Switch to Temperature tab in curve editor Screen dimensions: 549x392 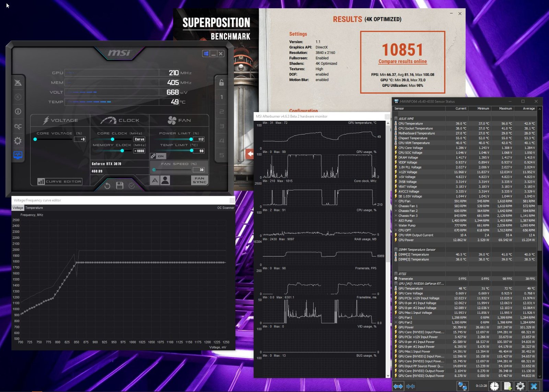[x=34, y=208]
